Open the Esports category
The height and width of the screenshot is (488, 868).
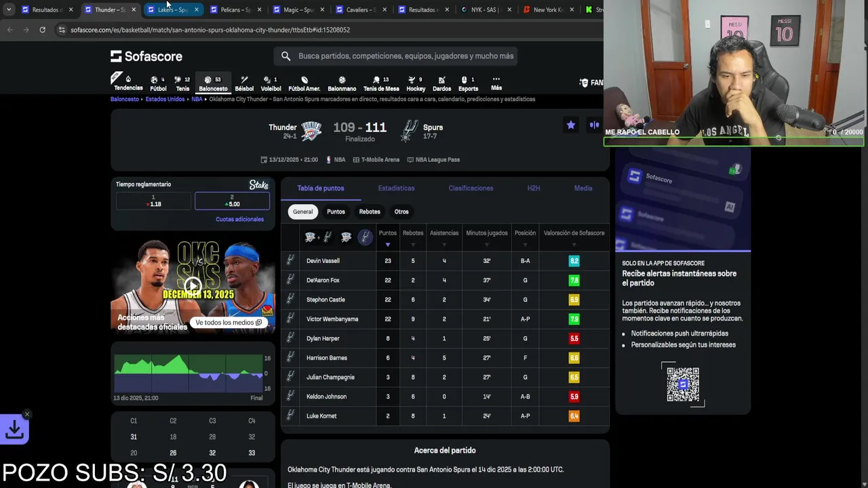coord(468,83)
